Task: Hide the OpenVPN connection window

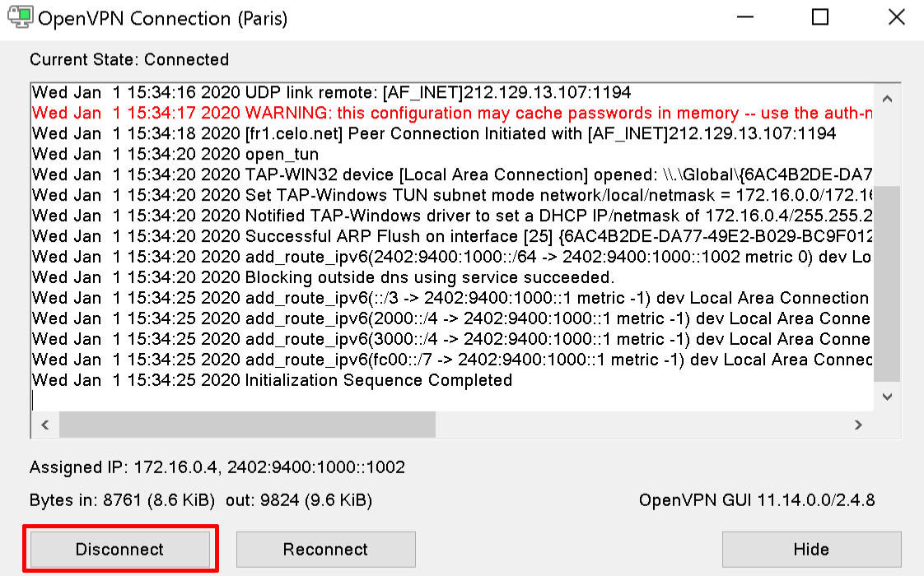Action: [x=811, y=549]
